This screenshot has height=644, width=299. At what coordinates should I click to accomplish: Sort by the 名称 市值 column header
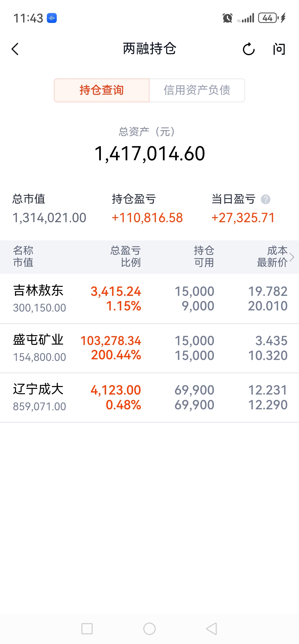(x=23, y=257)
